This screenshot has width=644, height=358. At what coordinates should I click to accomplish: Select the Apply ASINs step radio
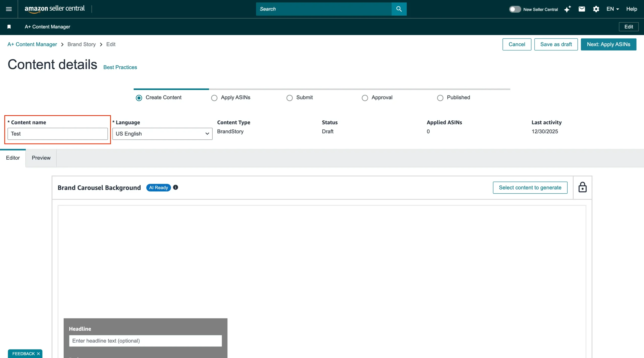tap(214, 98)
